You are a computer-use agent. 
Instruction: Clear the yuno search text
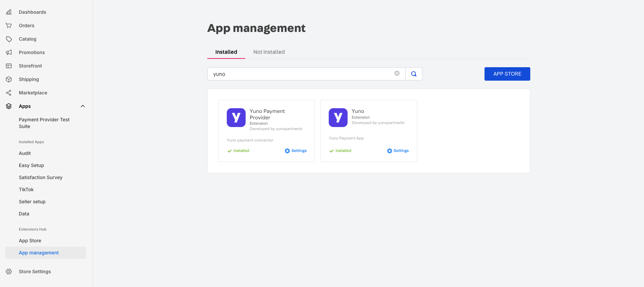pyautogui.click(x=397, y=73)
